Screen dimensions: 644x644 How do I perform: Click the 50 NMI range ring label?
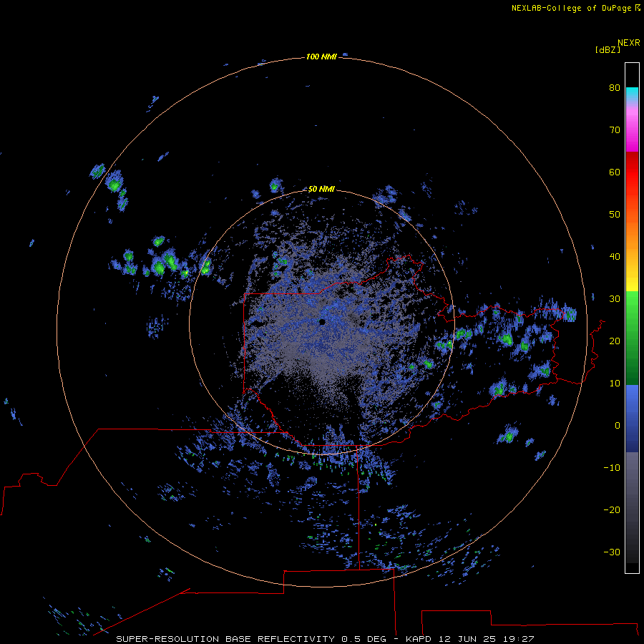tap(321, 189)
